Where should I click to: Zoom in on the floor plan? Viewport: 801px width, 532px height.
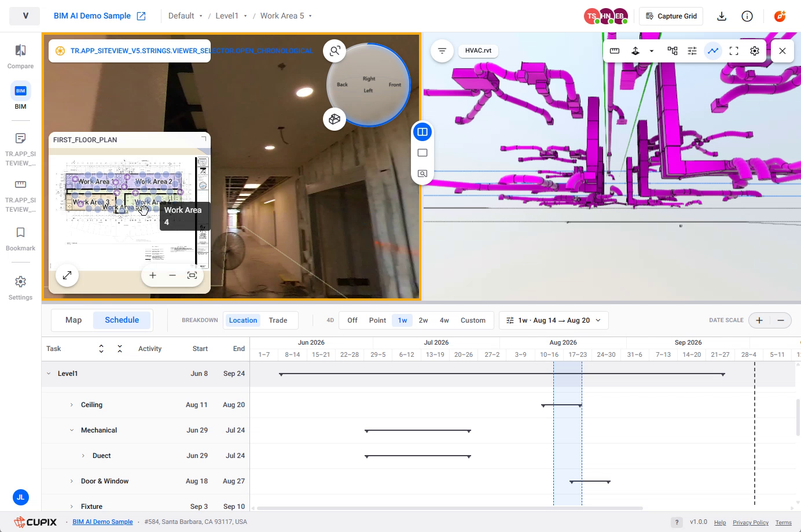click(x=153, y=275)
